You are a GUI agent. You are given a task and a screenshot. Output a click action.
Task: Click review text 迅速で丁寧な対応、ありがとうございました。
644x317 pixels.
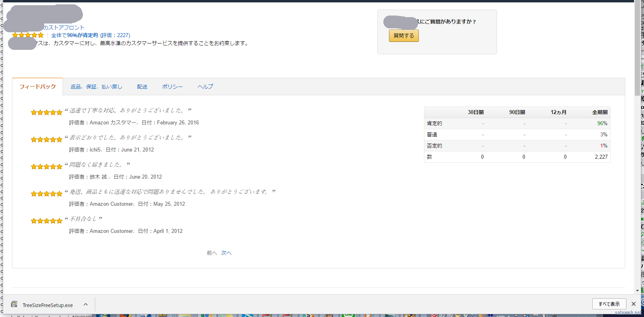tap(127, 110)
